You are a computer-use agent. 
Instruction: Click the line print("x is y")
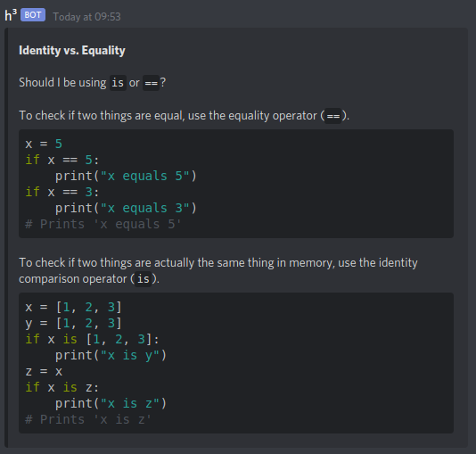tap(111, 355)
